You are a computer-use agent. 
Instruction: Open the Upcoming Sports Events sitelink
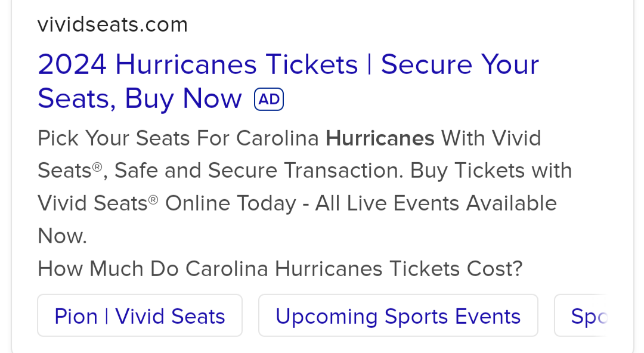tap(398, 316)
